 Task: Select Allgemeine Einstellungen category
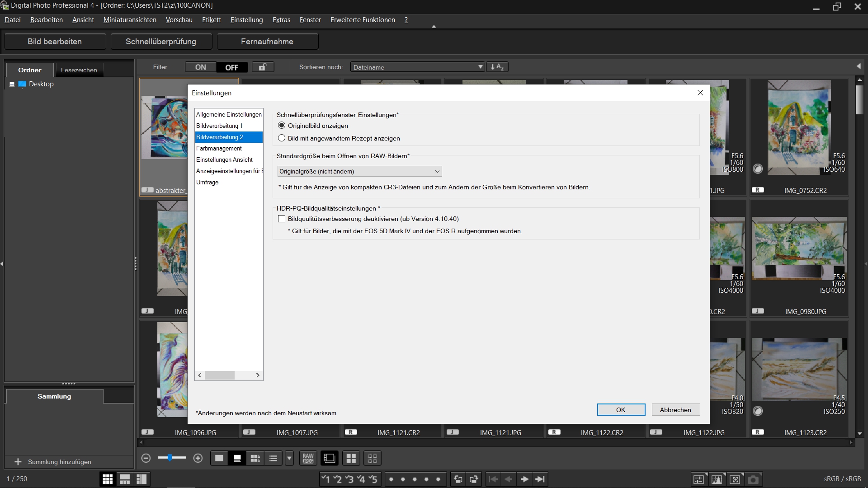229,114
